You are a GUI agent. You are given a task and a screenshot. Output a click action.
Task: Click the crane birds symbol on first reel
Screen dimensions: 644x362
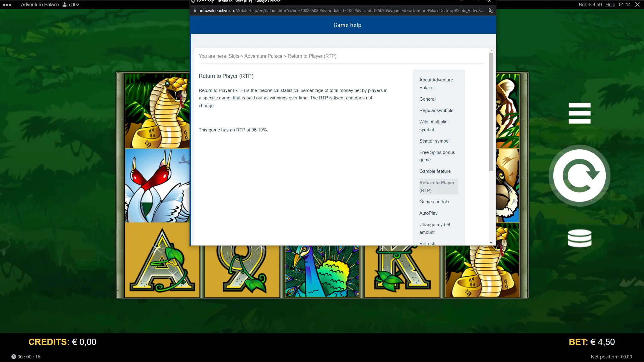coord(157,186)
